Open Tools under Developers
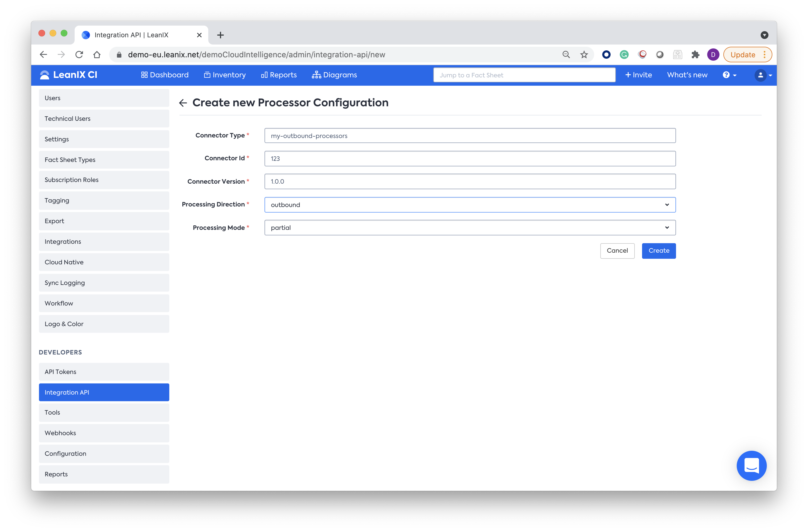This screenshot has width=808, height=532. coord(104,413)
